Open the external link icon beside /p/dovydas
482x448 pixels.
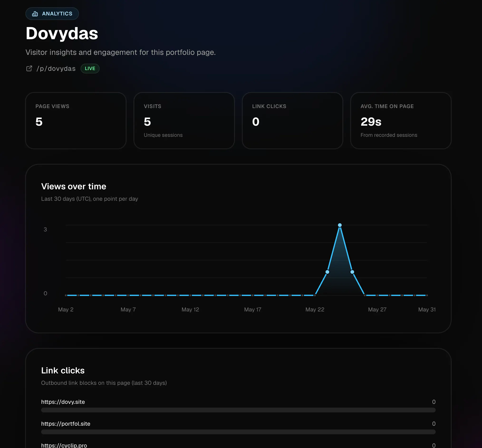click(x=29, y=69)
